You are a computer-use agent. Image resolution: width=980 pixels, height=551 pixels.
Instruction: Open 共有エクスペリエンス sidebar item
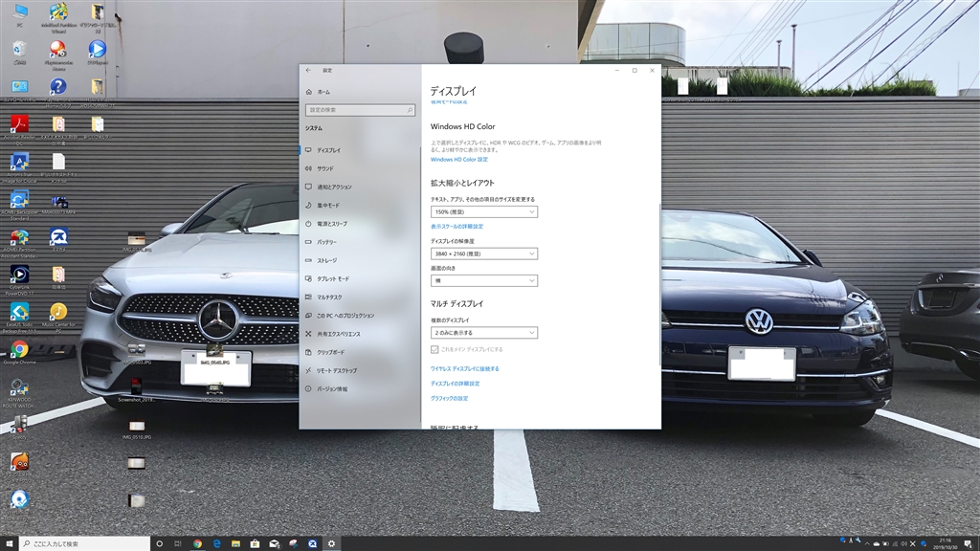pyautogui.click(x=360, y=334)
